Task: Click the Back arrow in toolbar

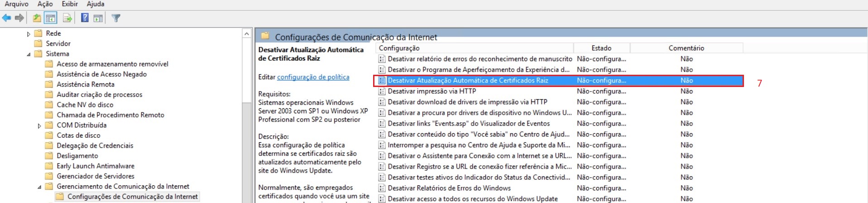Action: point(6,18)
